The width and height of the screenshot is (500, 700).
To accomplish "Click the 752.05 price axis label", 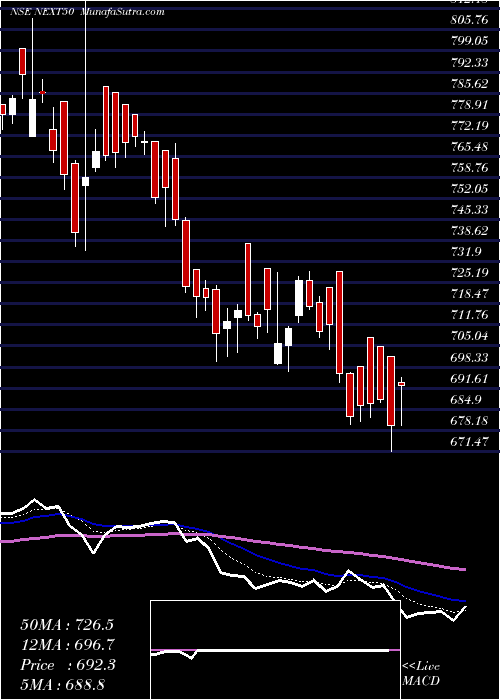I will [x=468, y=189].
